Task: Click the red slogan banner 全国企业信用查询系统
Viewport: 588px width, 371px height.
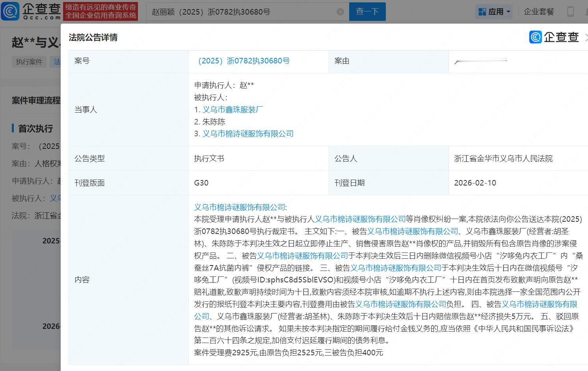Action: tap(101, 11)
